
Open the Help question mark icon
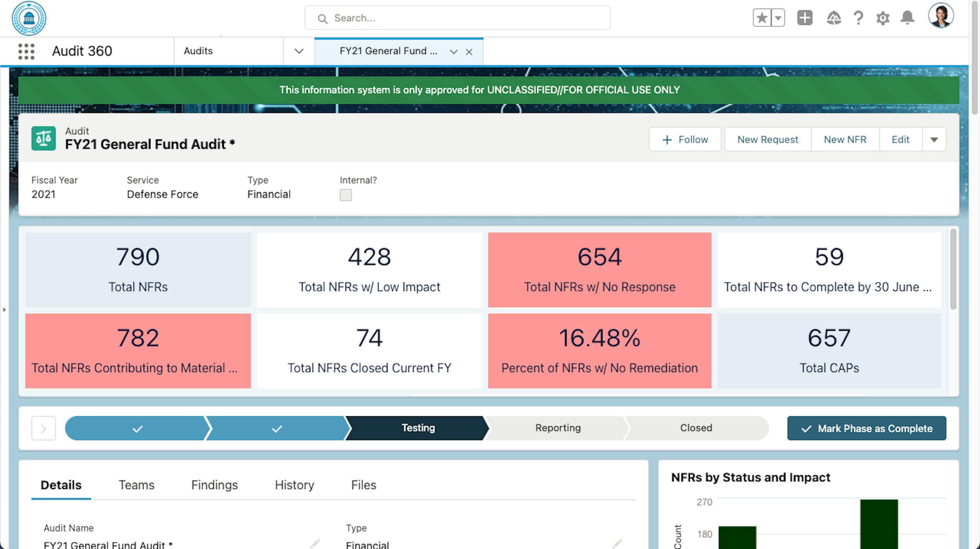click(x=858, y=18)
